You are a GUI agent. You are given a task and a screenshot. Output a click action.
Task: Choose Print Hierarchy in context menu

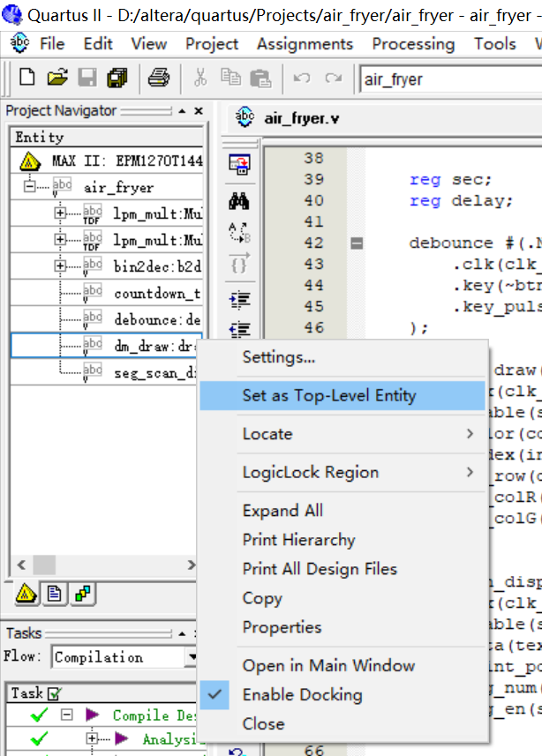click(343, 540)
